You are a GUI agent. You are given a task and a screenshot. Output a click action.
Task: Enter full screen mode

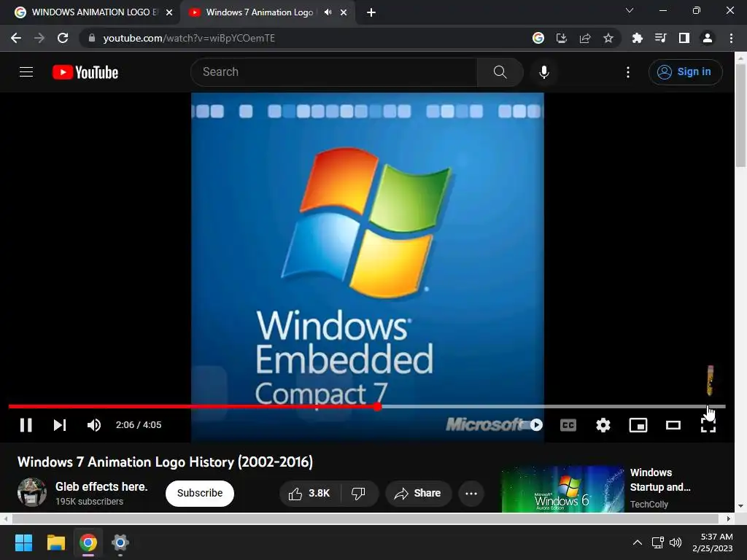(708, 425)
